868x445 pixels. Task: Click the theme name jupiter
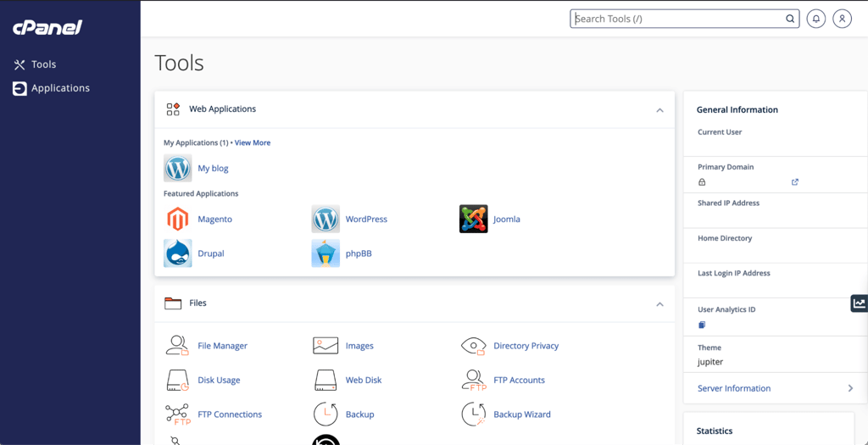tap(710, 363)
